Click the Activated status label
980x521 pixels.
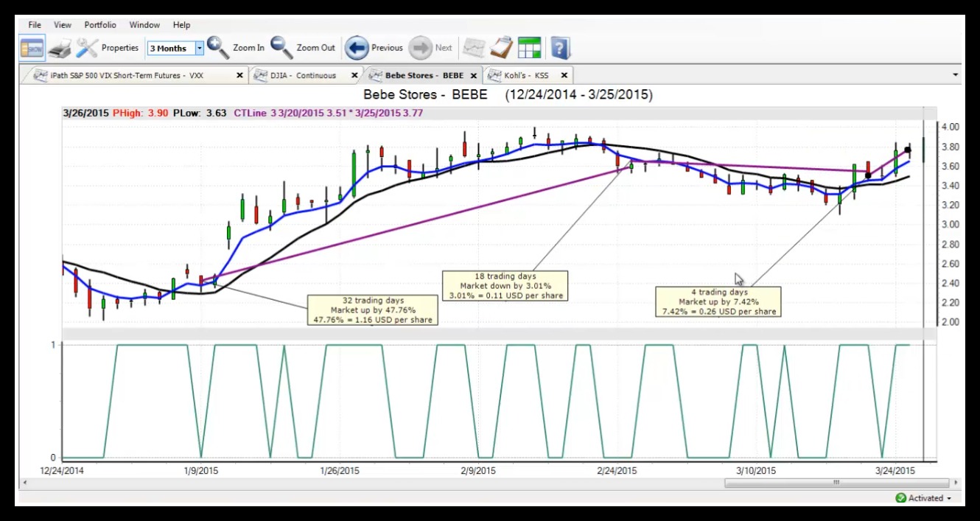click(x=925, y=498)
